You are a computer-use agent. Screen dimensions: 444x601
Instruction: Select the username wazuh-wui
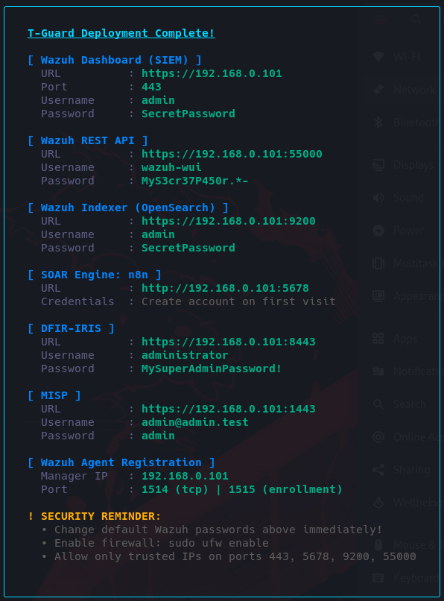171,167
